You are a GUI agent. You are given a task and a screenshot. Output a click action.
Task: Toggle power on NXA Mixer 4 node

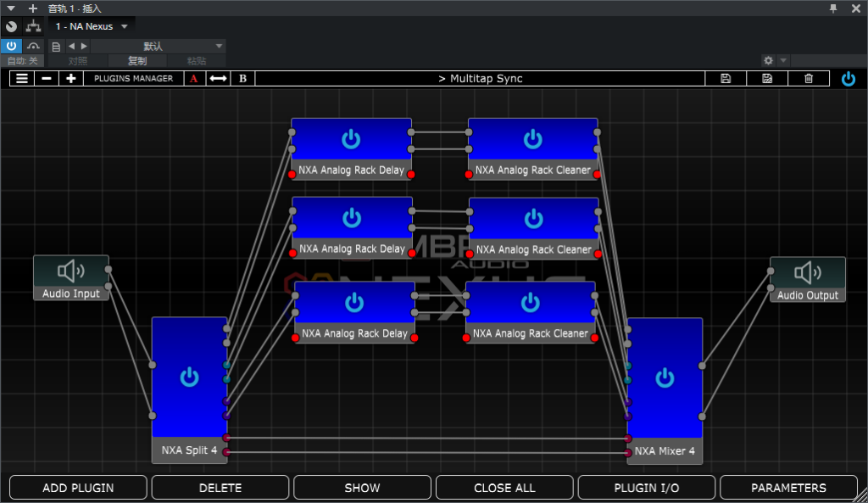pyautogui.click(x=665, y=378)
